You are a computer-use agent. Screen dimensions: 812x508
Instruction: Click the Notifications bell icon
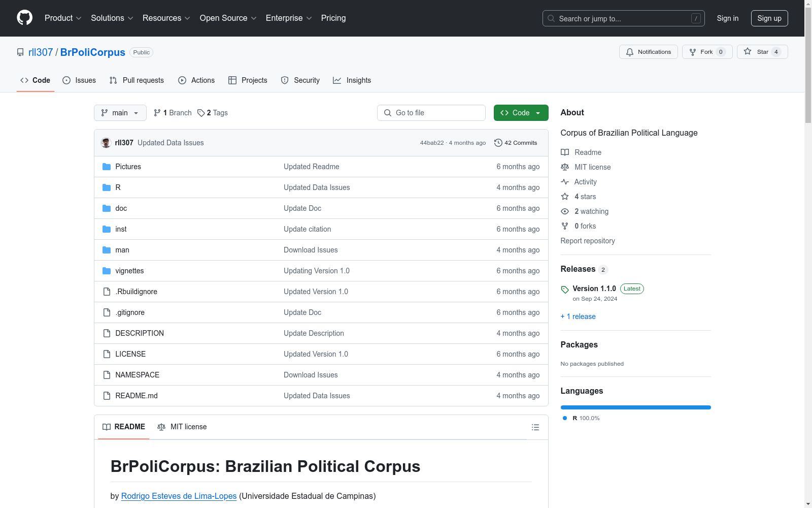[630, 52]
